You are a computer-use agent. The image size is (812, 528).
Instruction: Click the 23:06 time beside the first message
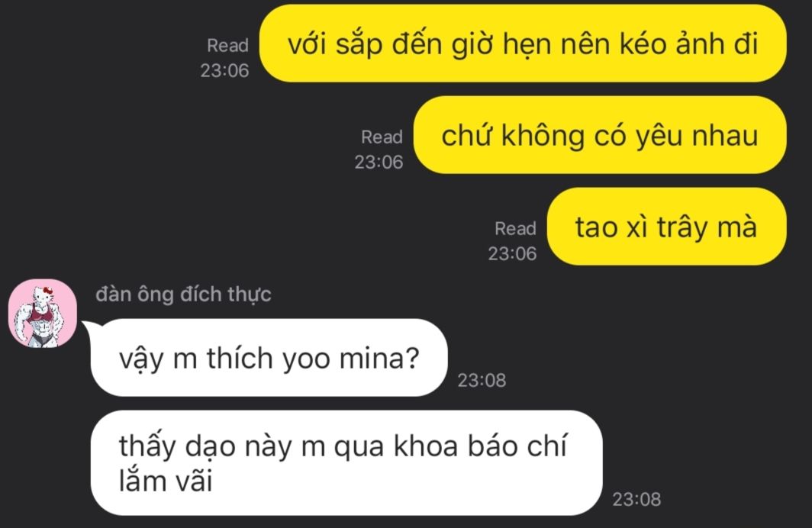tap(224, 70)
